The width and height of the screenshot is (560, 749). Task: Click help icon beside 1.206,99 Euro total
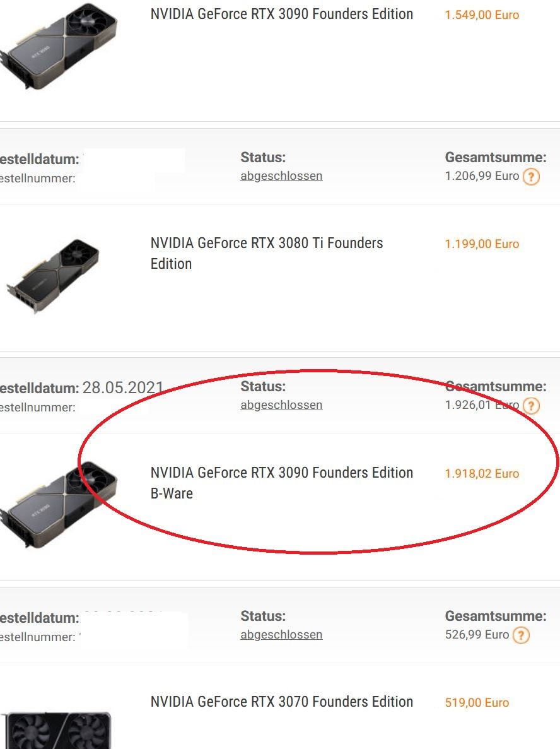click(x=531, y=177)
